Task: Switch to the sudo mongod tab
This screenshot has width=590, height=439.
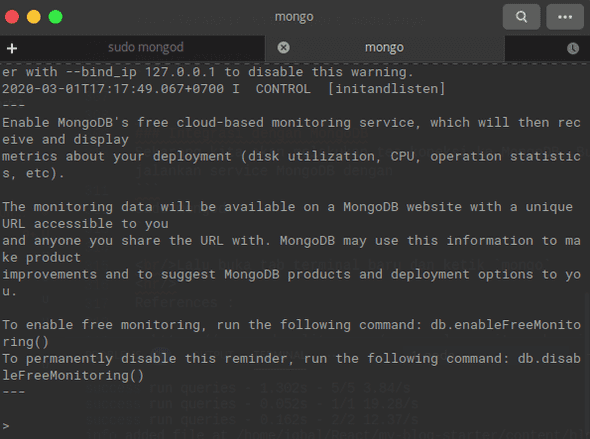Action: tap(146, 47)
